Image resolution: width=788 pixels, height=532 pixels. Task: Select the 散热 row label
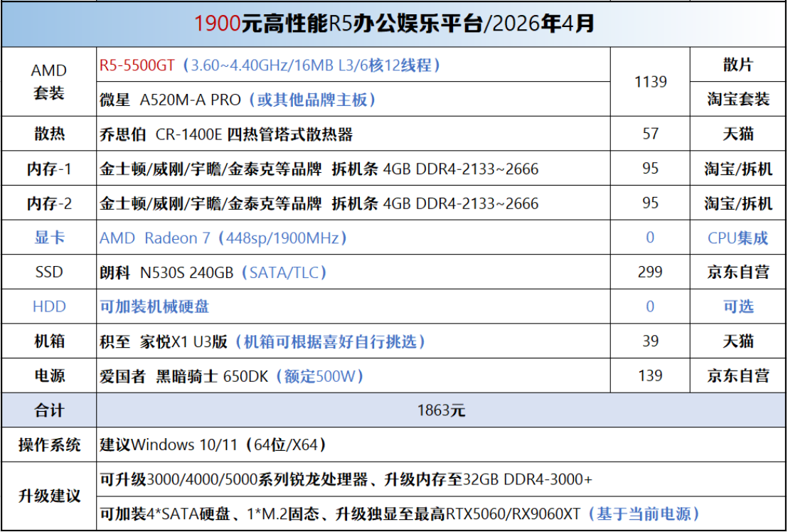point(49,134)
